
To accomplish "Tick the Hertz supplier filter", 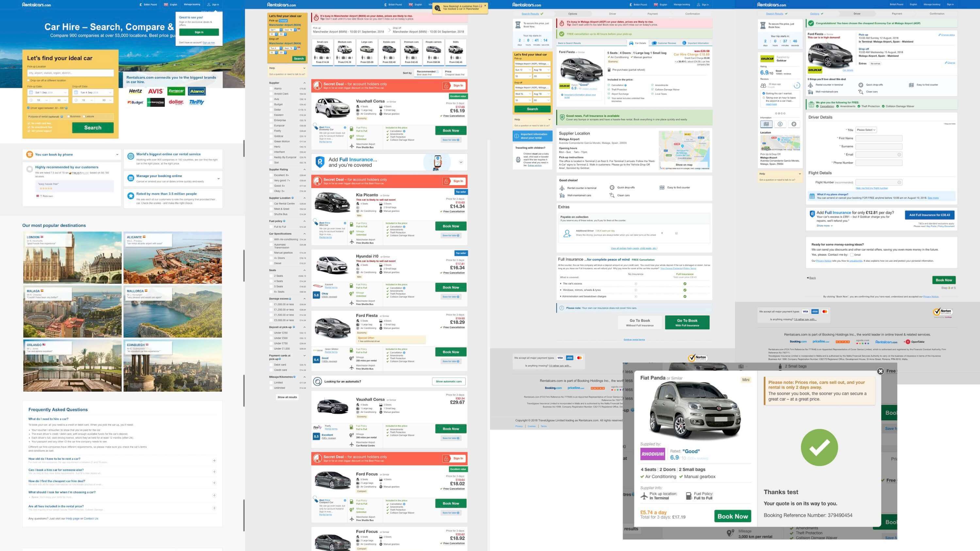I will click(271, 147).
